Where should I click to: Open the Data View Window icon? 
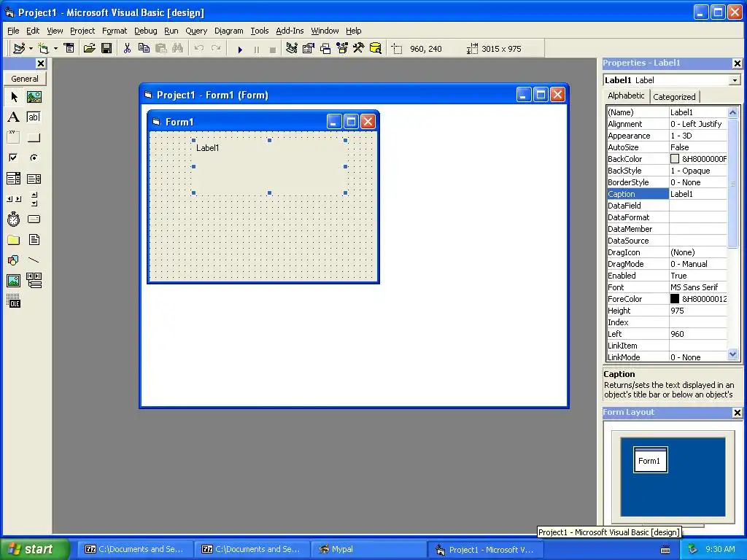pyautogui.click(x=376, y=49)
